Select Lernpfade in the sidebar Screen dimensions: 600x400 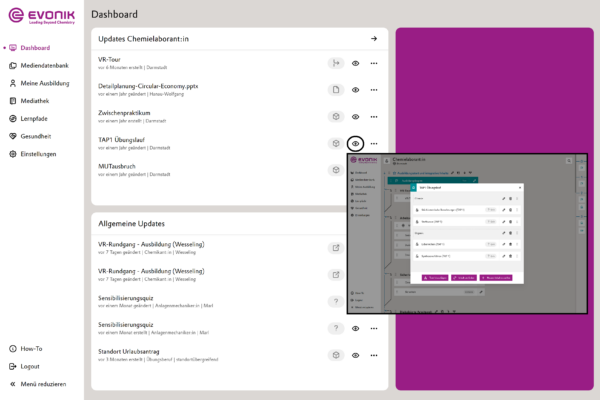click(x=28, y=119)
